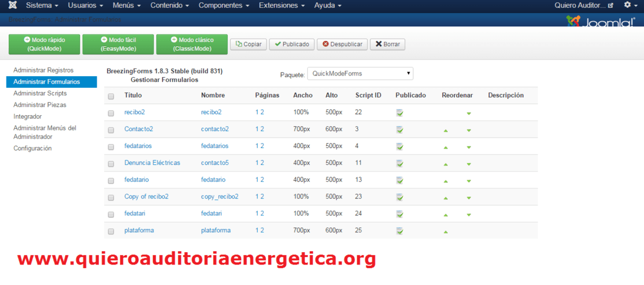This screenshot has width=644, height=285.
Task: Move fedatarios up in order
Action: (x=446, y=147)
